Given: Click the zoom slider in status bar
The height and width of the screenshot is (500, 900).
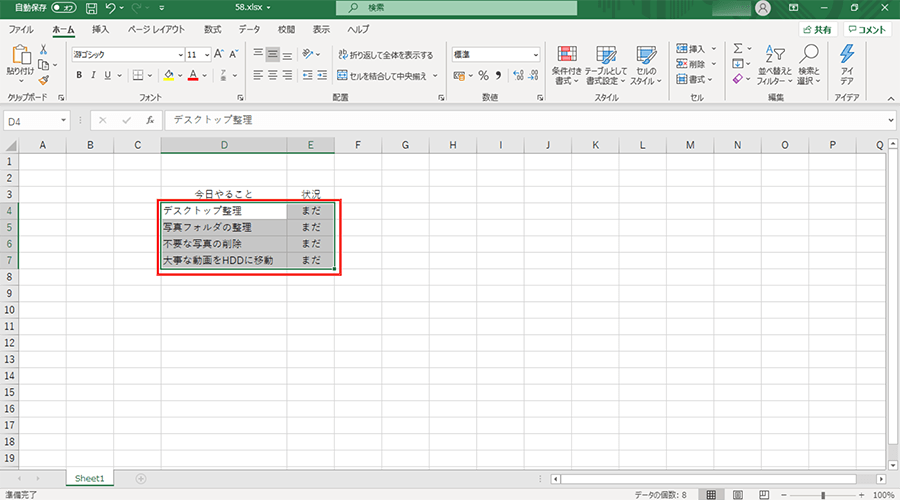Looking at the screenshot, I should tap(823, 495).
